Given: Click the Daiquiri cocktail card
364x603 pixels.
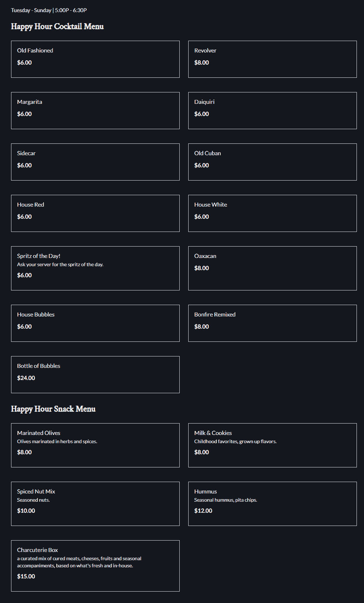Looking at the screenshot, I should (x=272, y=111).
